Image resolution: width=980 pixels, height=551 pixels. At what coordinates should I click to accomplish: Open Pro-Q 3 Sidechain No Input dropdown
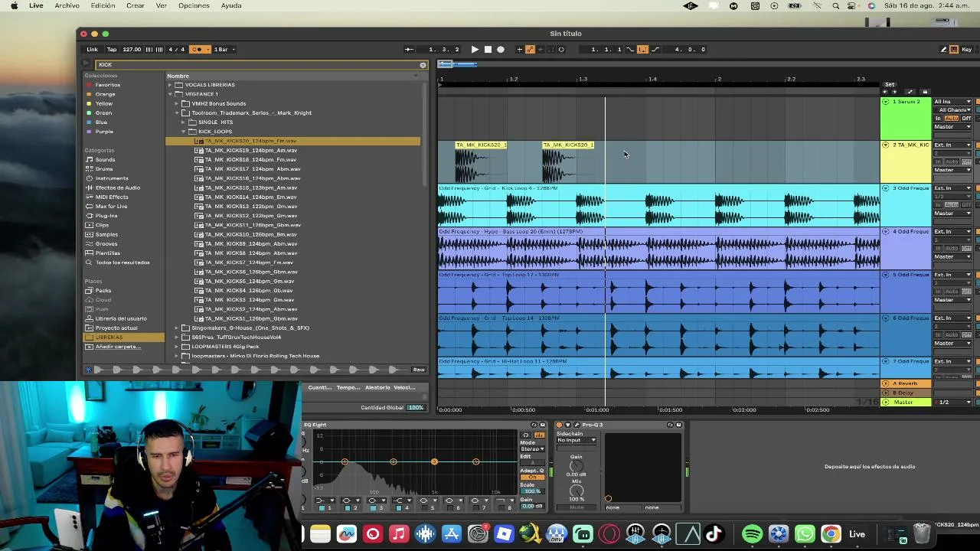(x=577, y=440)
